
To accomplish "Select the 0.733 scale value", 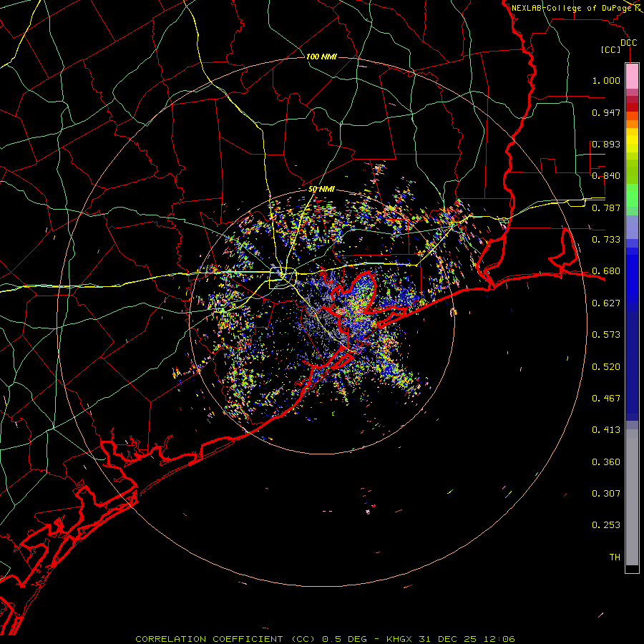I will 606,240.
